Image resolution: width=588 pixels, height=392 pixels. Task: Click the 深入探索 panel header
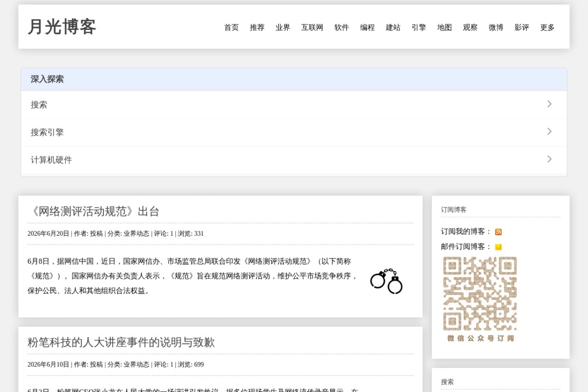(x=294, y=79)
